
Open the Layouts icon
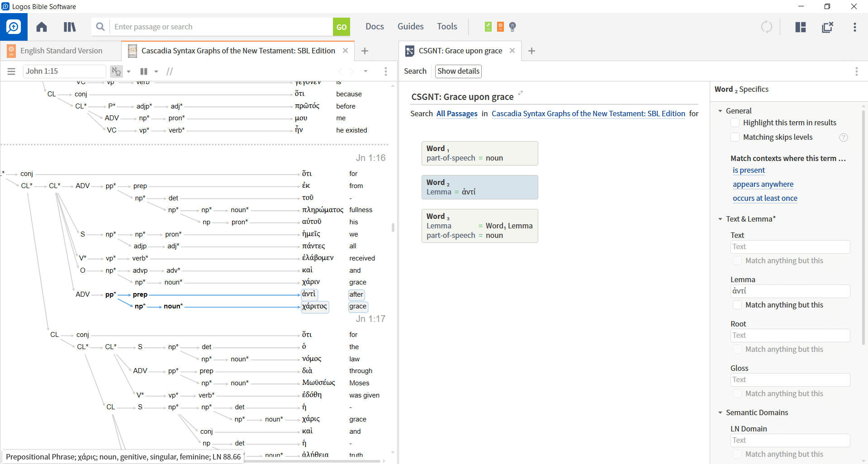801,27
